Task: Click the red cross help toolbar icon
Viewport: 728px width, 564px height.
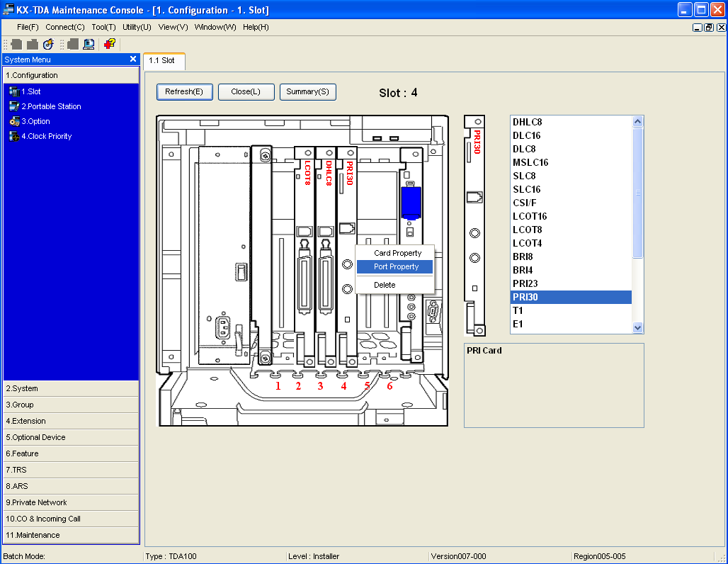Action: tap(110, 44)
